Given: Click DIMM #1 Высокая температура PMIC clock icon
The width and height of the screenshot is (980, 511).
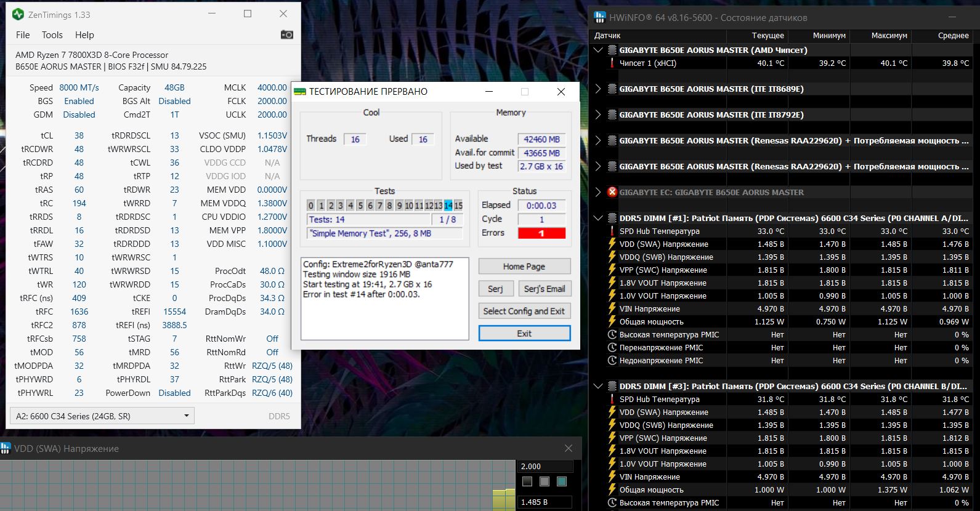Looking at the screenshot, I should coord(612,334).
